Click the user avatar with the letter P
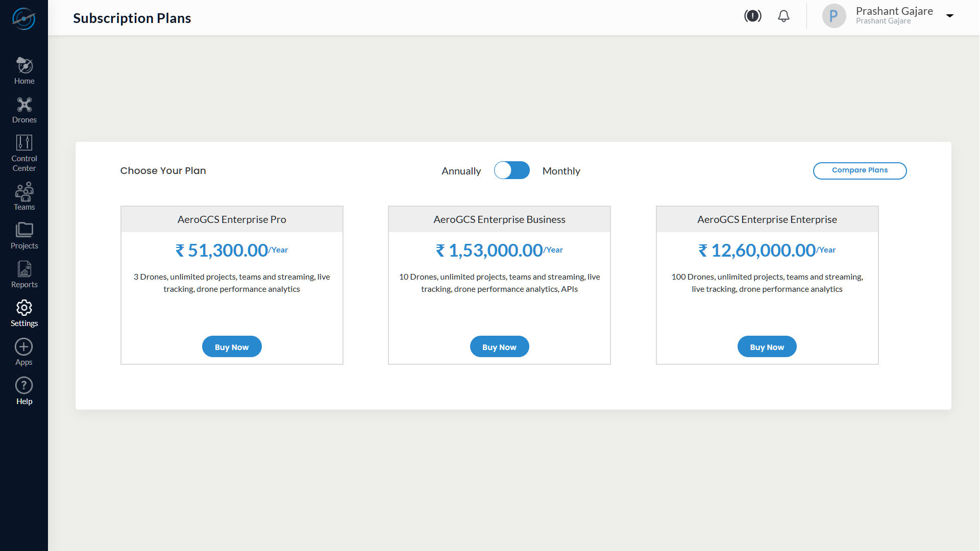 (x=834, y=16)
